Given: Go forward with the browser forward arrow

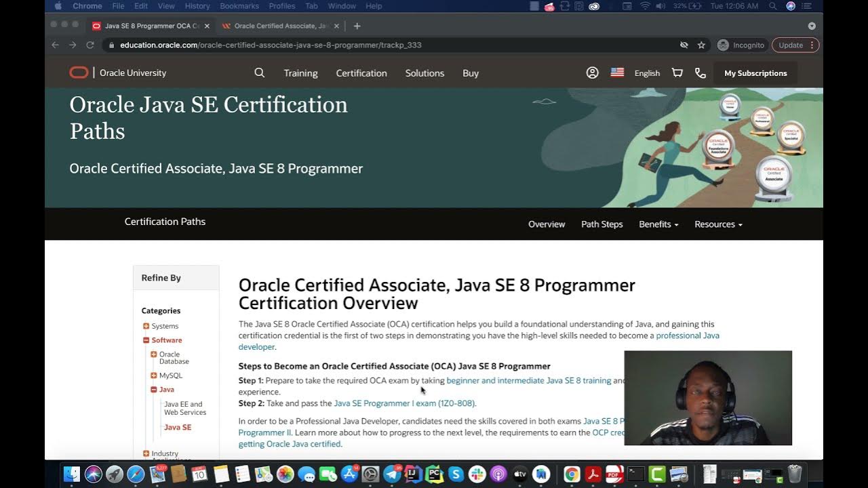Looking at the screenshot, I should click(73, 45).
